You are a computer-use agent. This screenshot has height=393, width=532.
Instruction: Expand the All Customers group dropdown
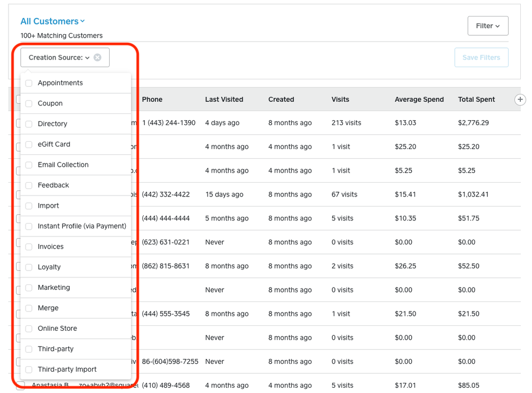[x=52, y=21]
